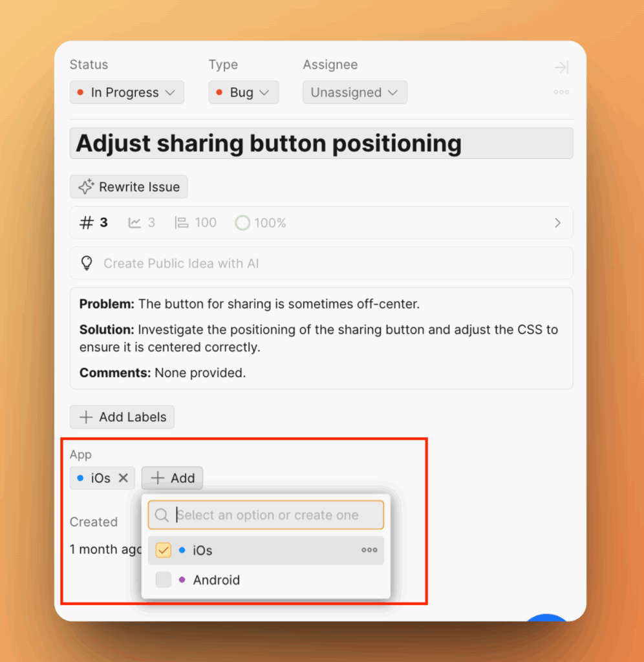Check the Android checkbox
The width and height of the screenshot is (644, 662).
click(164, 580)
